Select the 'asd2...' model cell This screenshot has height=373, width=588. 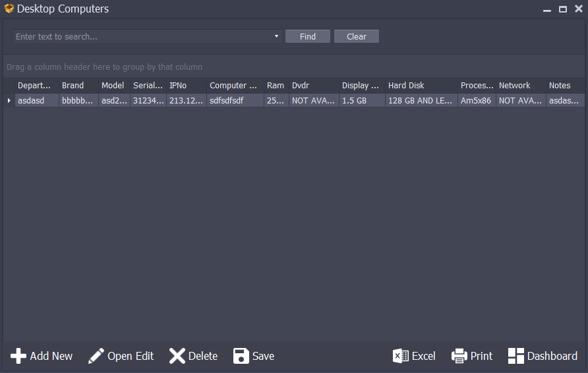[x=115, y=100]
